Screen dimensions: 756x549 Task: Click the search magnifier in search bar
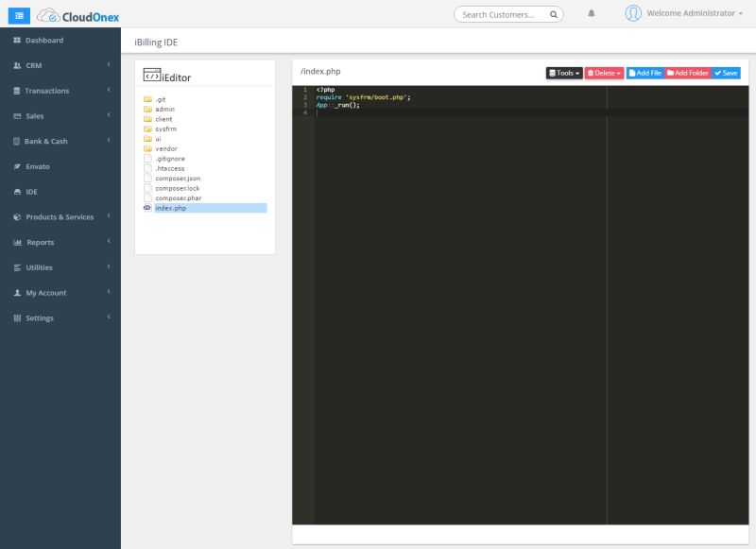coord(553,14)
